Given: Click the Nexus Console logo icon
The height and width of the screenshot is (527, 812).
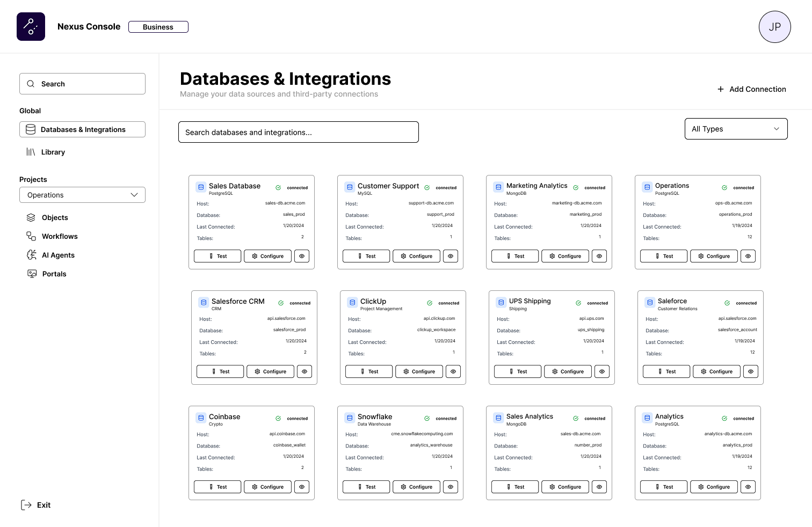Looking at the screenshot, I should [x=31, y=27].
